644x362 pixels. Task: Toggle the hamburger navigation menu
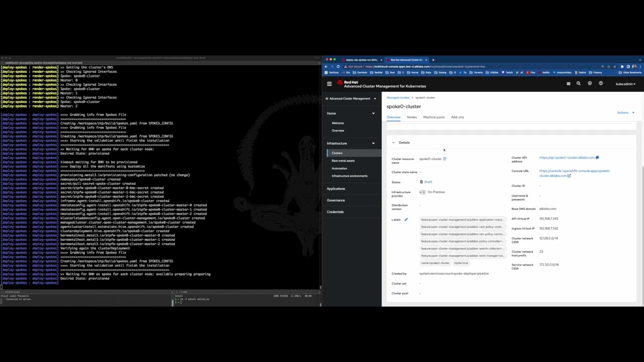329,84
